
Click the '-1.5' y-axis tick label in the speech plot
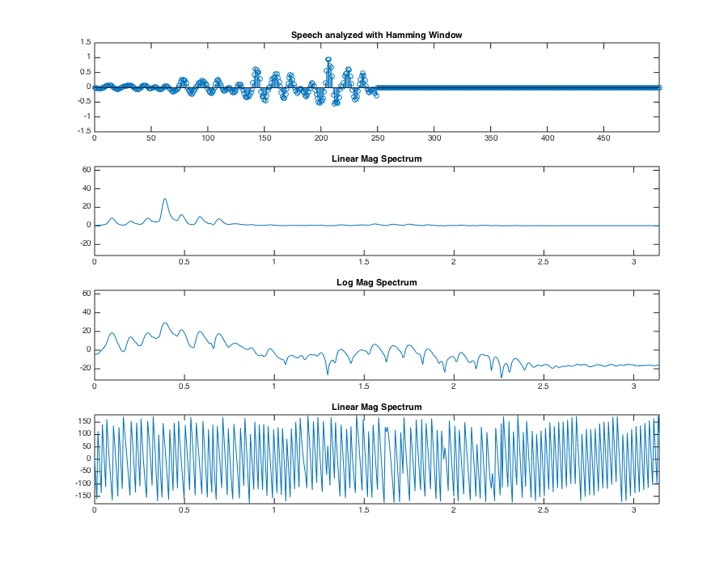pos(83,131)
